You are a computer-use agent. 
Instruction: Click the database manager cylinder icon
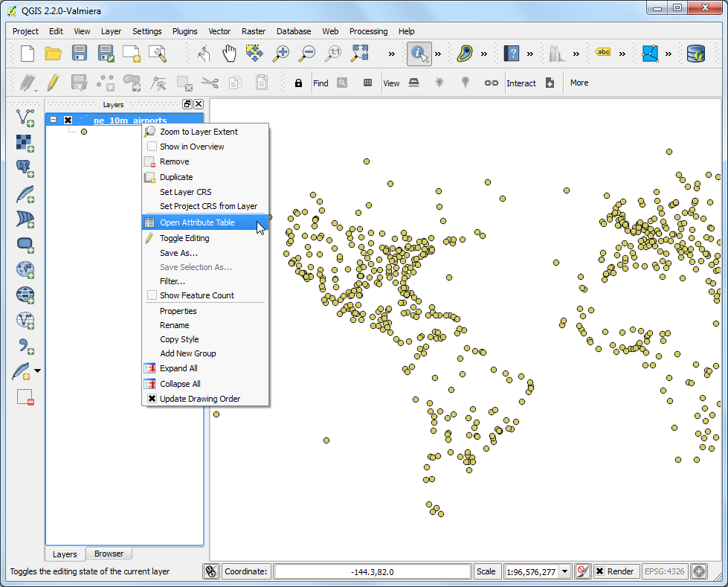pyautogui.click(x=696, y=54)
